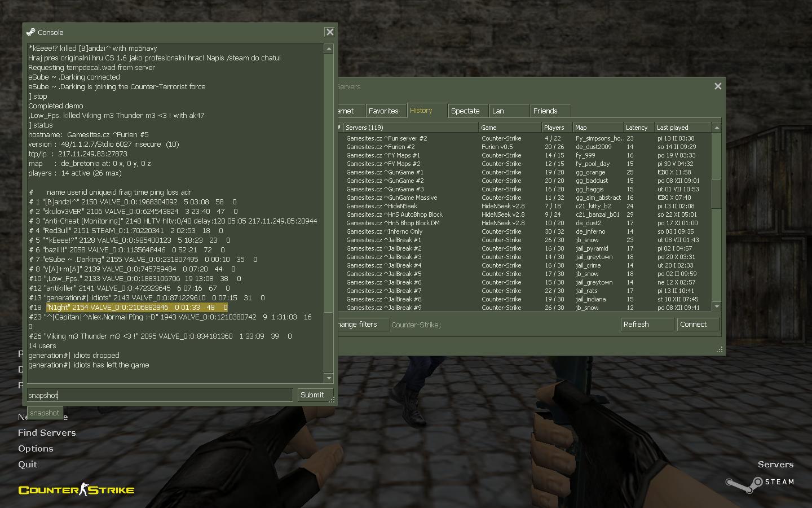Switch to the Favorites tab
The height and width of the screenshot is (508, 812).
click(384, 111)
